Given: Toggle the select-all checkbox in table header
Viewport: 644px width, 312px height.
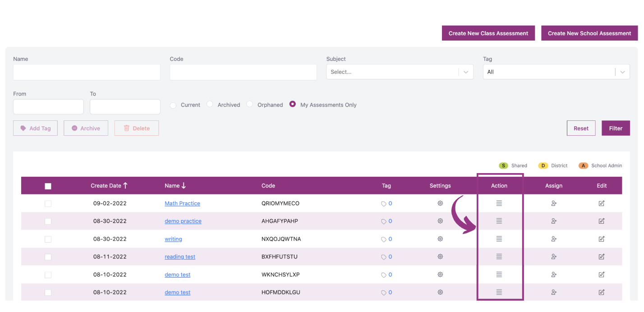Looking at the screenshot, I should [x=48, y=186].
